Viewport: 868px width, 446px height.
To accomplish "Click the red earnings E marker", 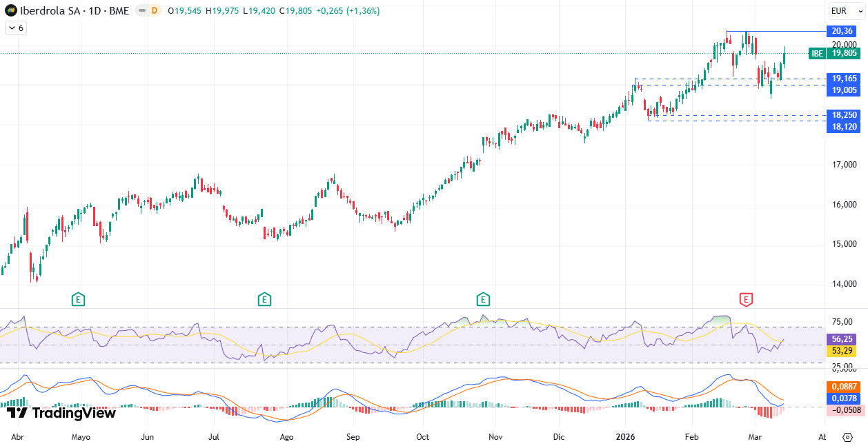I will coord(745,299).
